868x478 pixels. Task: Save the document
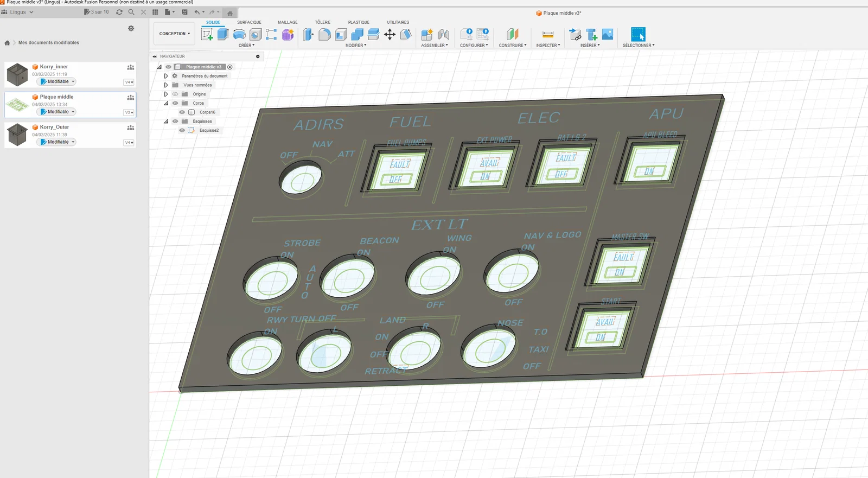point(184,12)
